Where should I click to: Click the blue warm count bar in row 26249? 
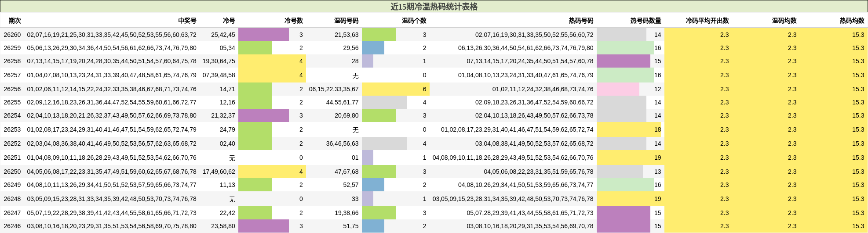tap(373, 185)
